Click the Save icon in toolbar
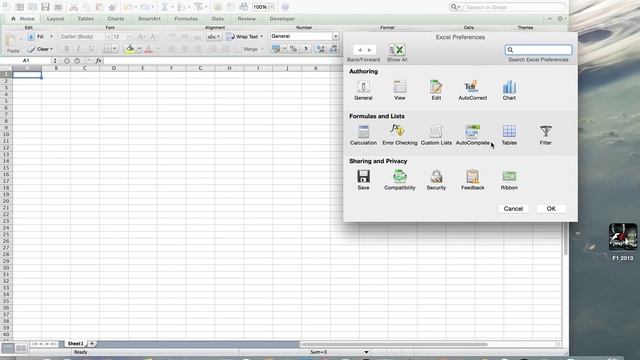The height and width of the screenshot is (360, 640). click(45, 7)
